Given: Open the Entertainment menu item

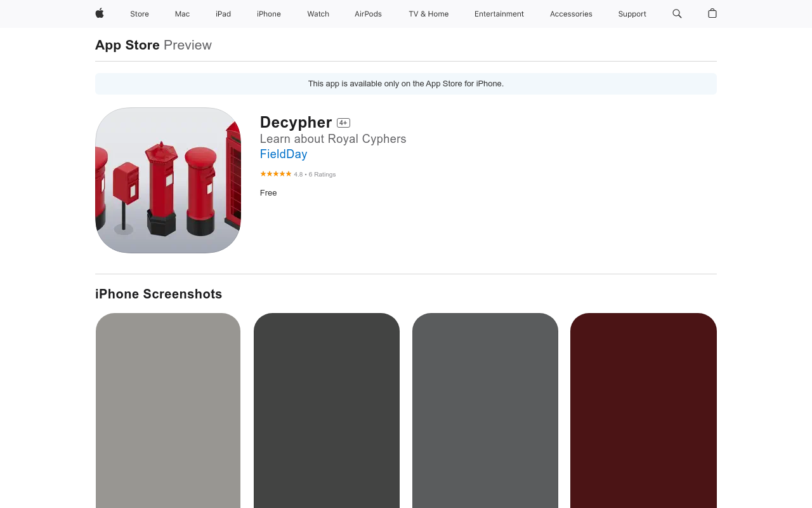Looking at the screenshot, I should click(x=499, y=14).
